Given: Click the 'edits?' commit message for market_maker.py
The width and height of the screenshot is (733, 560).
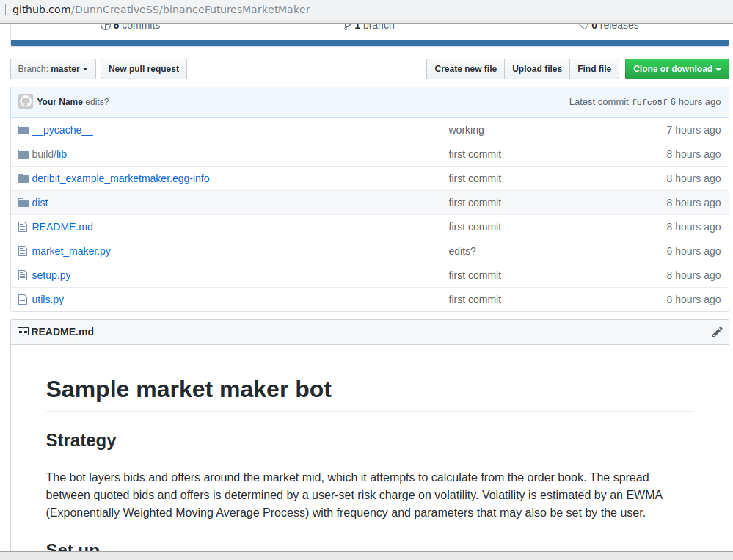Looking at the screenshot, I should coord(462,251).
